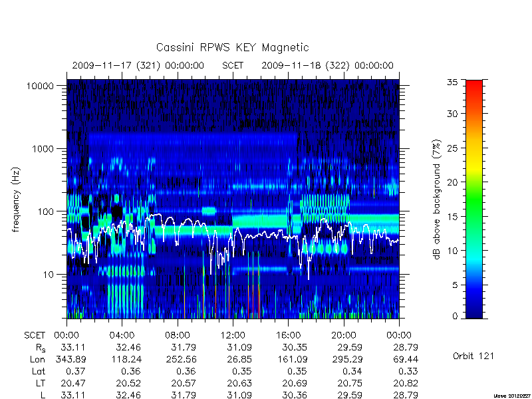This screenshot has width=532, height=399.
Task: Select the start date '2009-11-17 (321) 00:00:00'
Action: (x=138, y=65)
